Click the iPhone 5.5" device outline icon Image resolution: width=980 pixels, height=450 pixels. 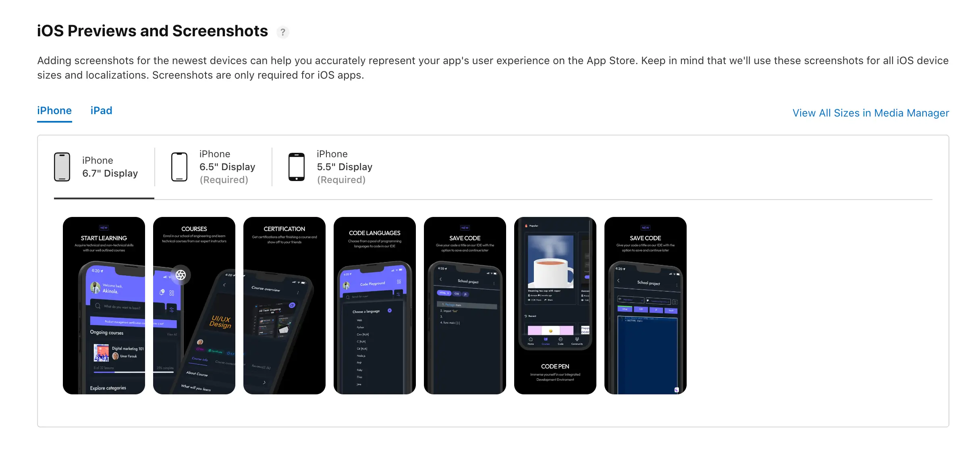295,167
